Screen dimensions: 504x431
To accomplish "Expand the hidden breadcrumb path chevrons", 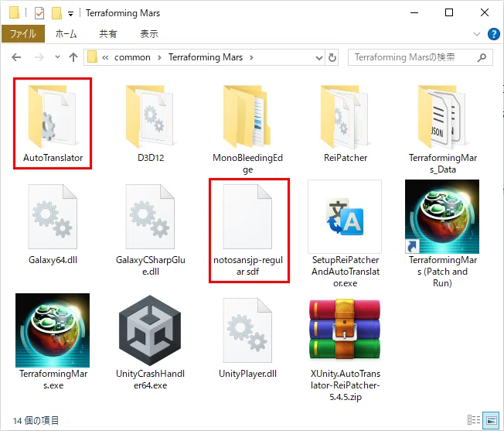I will pyautogui.click(x=105, y=58).
